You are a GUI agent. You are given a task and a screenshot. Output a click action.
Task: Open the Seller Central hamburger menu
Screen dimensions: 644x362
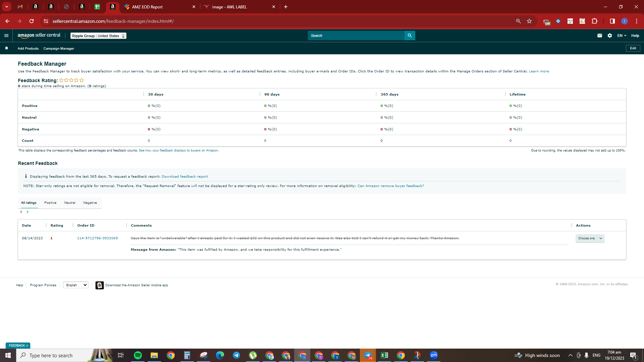point(6,36)
